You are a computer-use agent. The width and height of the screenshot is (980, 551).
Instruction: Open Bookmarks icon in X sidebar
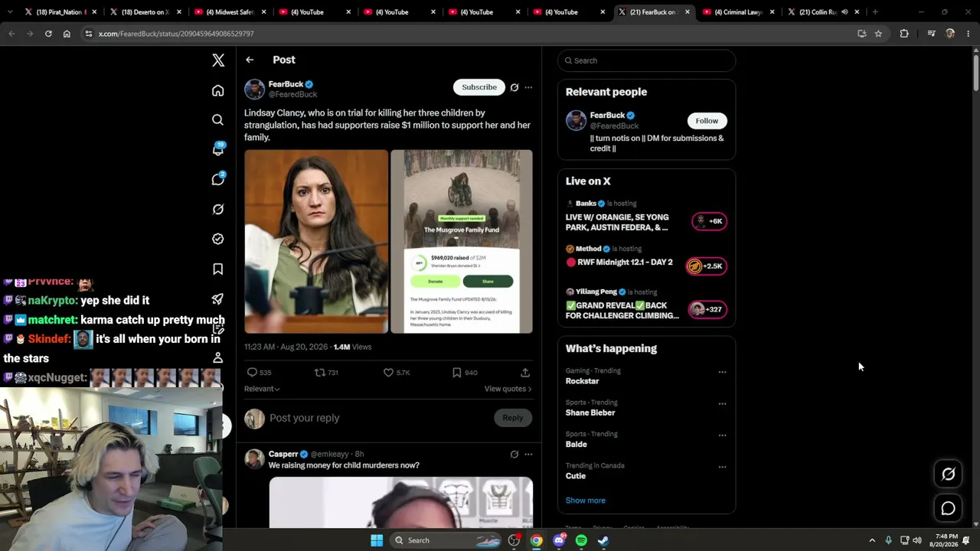(218, 269)
